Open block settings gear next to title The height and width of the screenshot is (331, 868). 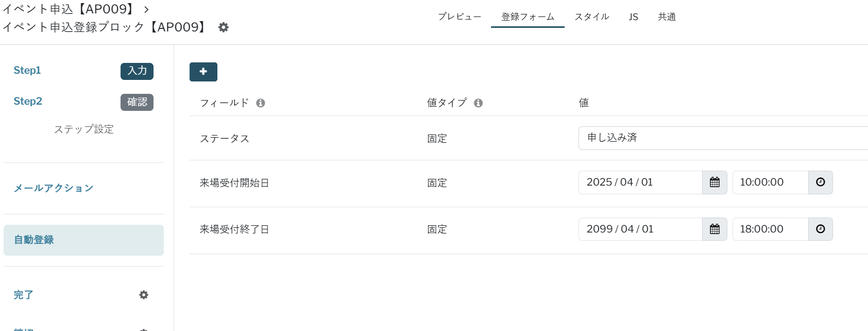click(x=223, y=27)
